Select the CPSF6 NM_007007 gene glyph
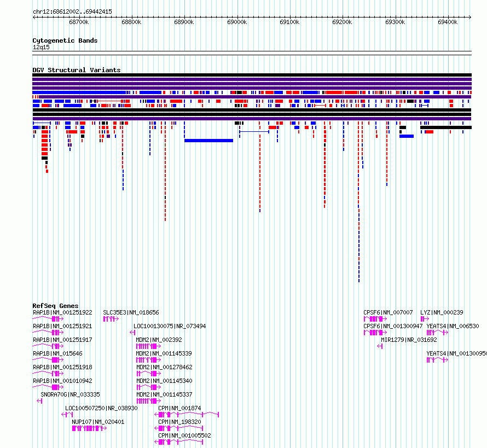 click(x=375, y=319)
